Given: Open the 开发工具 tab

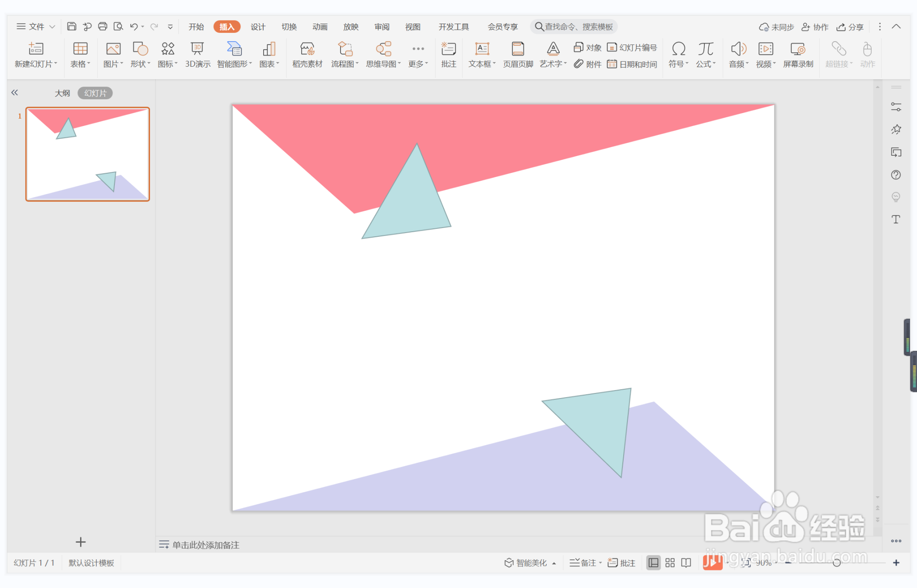Looking at the screenshot, I should pos(454,27).
